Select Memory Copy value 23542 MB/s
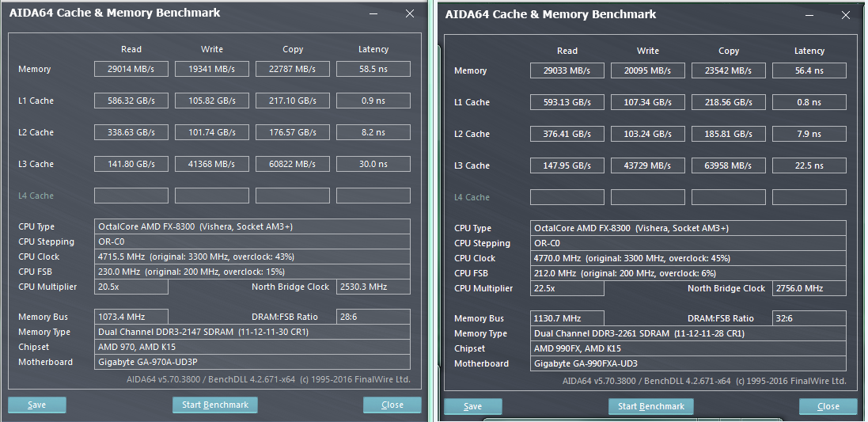868x422 pixels. 729,71
